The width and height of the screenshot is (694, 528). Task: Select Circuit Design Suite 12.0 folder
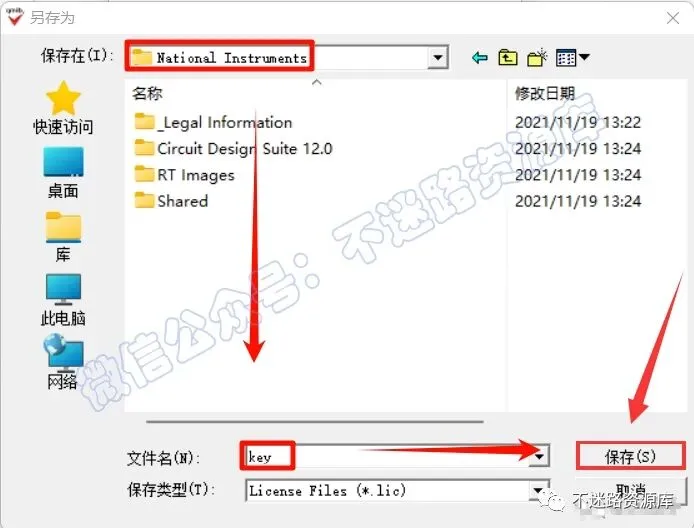click(x=233, y=149)
